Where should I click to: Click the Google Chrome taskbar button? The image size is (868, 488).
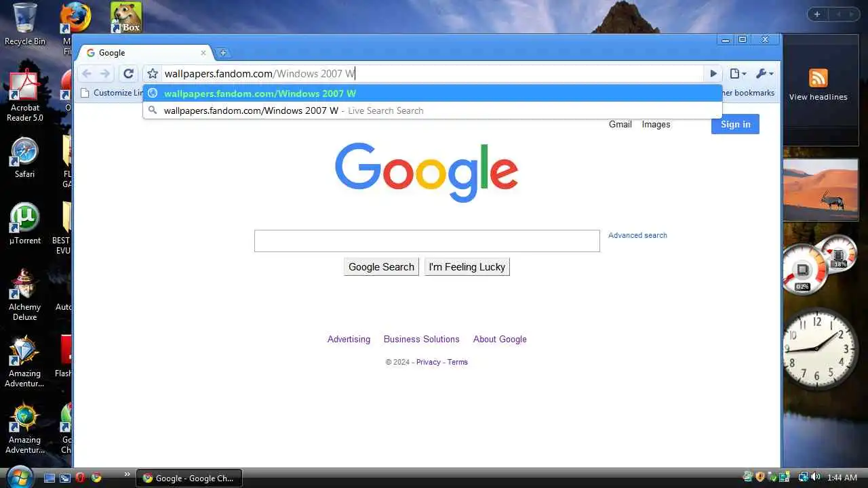[189, 478]
